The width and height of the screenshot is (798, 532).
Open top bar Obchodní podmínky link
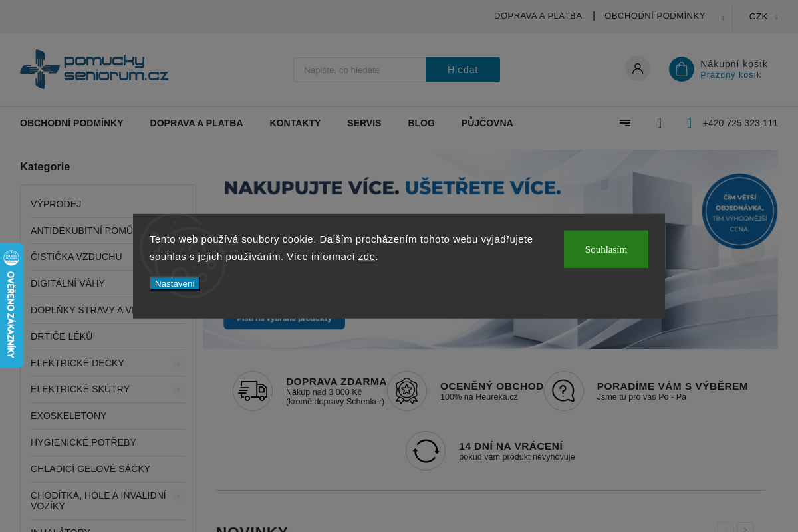click(x=655, y=16)
